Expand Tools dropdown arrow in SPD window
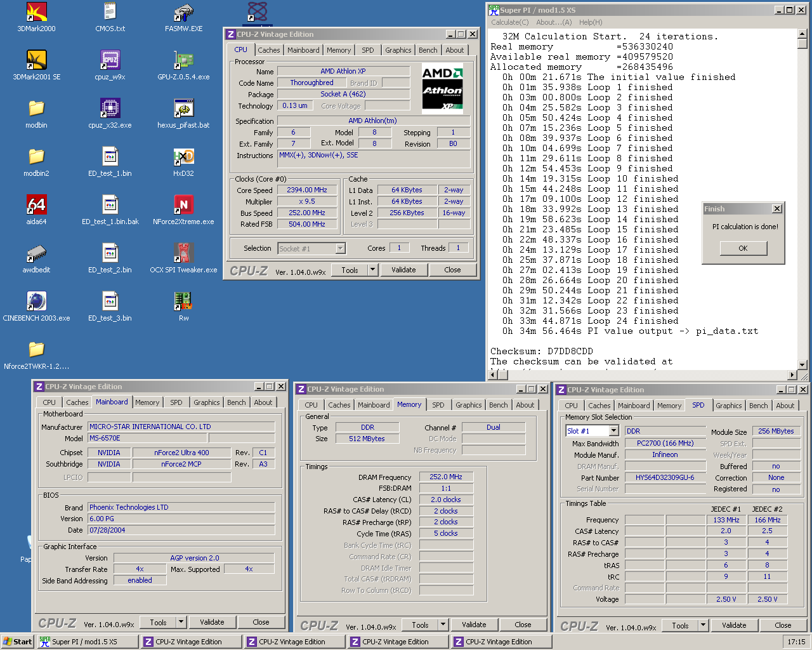 703,625
